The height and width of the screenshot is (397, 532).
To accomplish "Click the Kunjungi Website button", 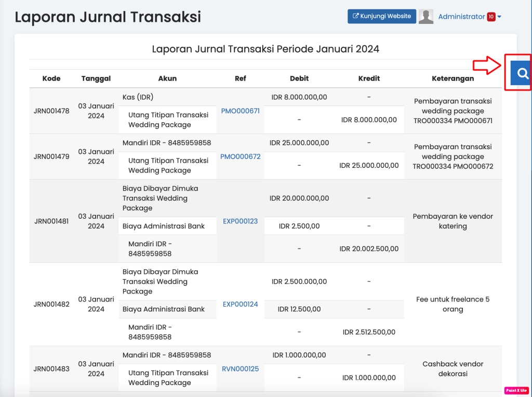I will (x=382, y=16).
